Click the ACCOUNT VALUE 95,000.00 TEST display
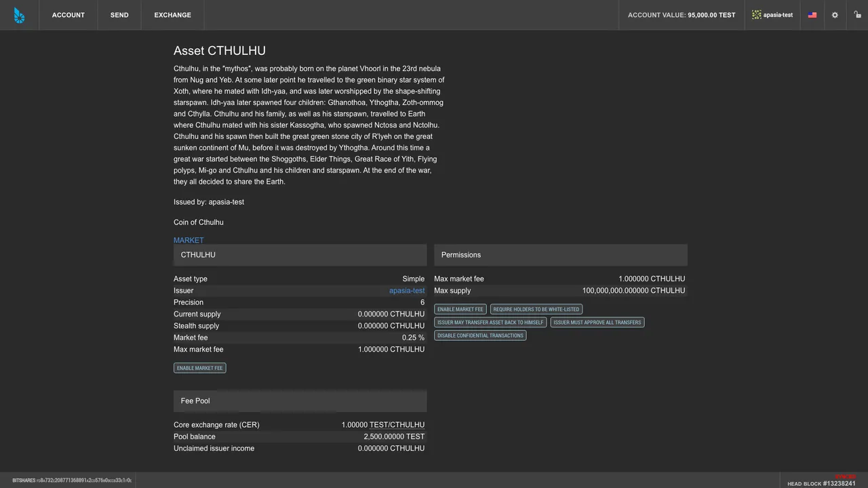 click(x=682, y=15)
